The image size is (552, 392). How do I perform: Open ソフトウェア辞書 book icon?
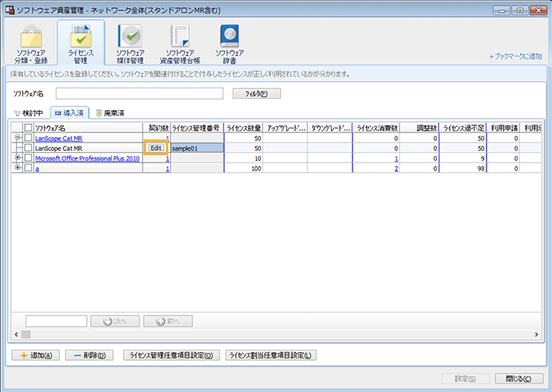click(x=230, y=44)
